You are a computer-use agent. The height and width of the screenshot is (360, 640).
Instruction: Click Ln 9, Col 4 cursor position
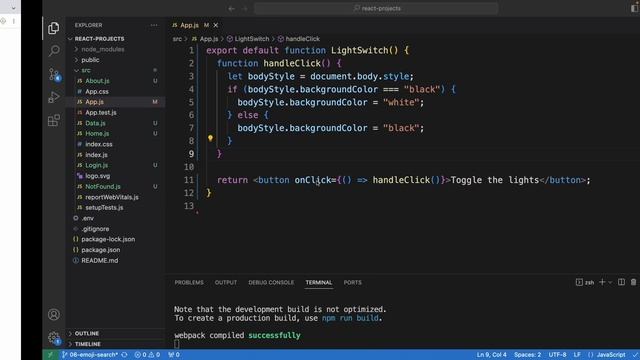point(492,355)
